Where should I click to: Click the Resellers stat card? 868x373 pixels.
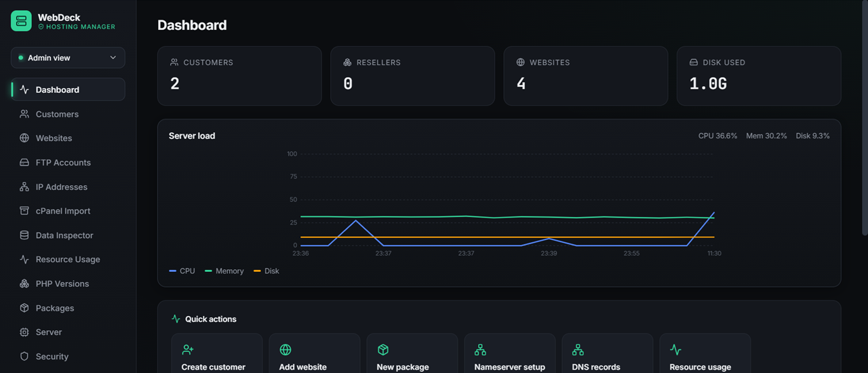pos(412,76)
